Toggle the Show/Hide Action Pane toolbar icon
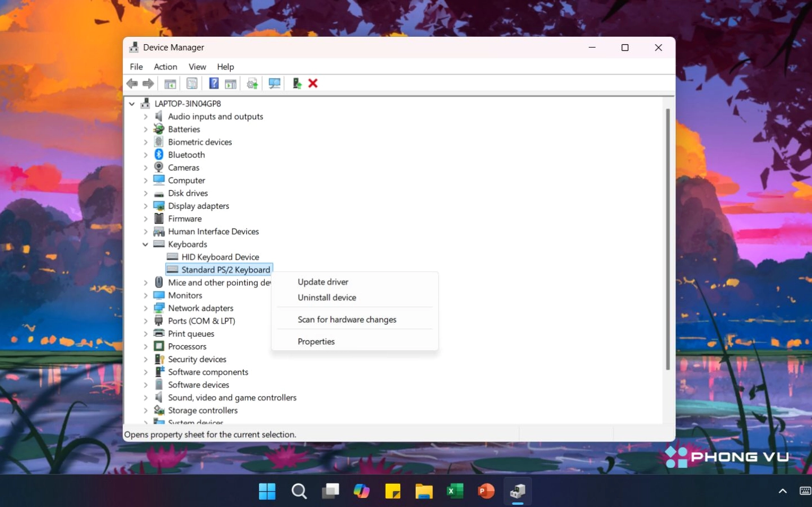Screen dimensions: 812x507 231,84
